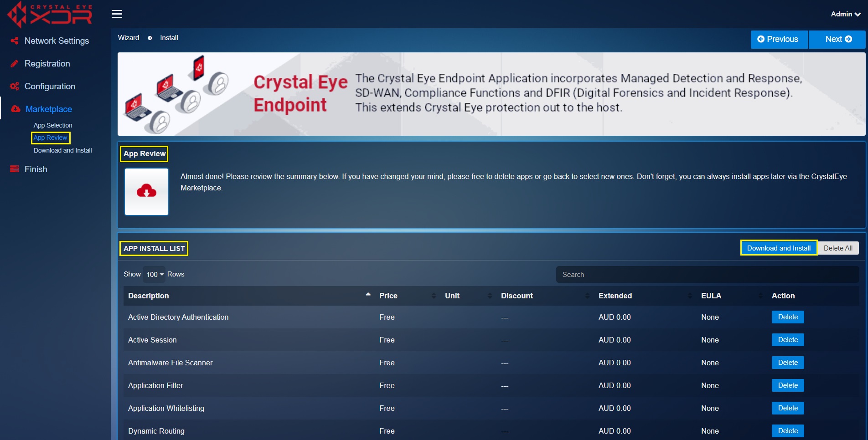Sort by Description column arrow
Viewport: 868px width, 440px height.
368,295
